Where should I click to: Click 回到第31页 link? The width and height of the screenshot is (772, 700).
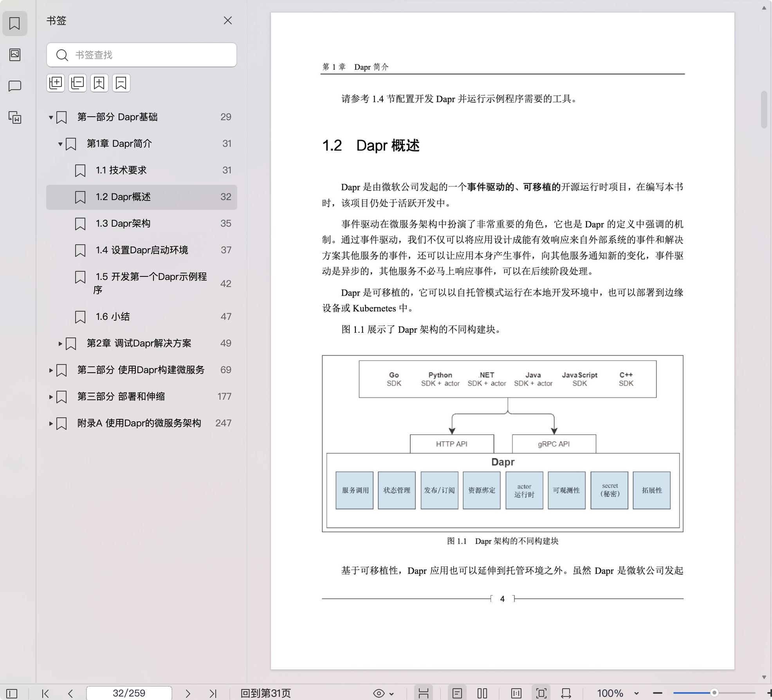point(265,693)
